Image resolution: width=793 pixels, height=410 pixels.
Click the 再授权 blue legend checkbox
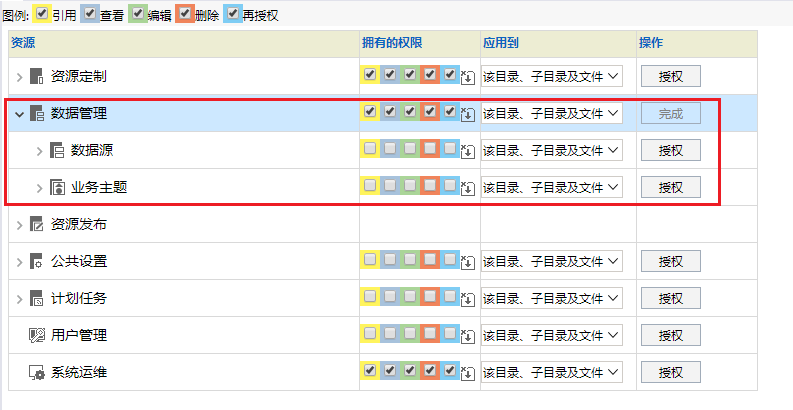tap(233, 12)
